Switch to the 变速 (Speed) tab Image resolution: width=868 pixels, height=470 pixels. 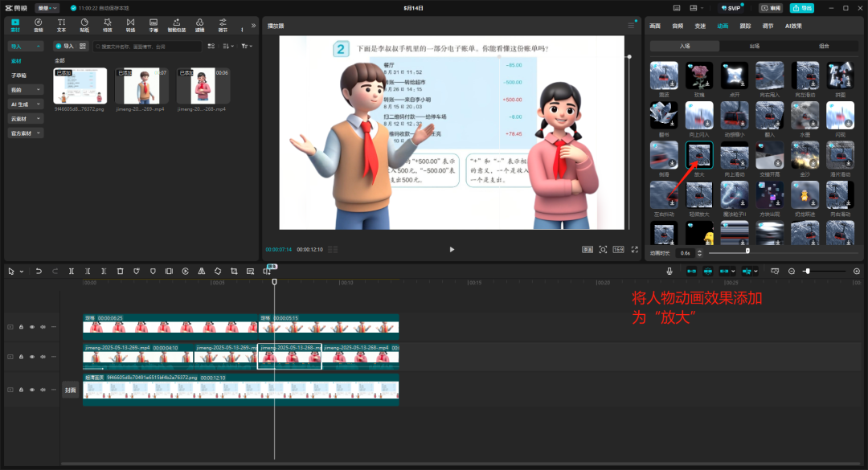coord(700,26)
